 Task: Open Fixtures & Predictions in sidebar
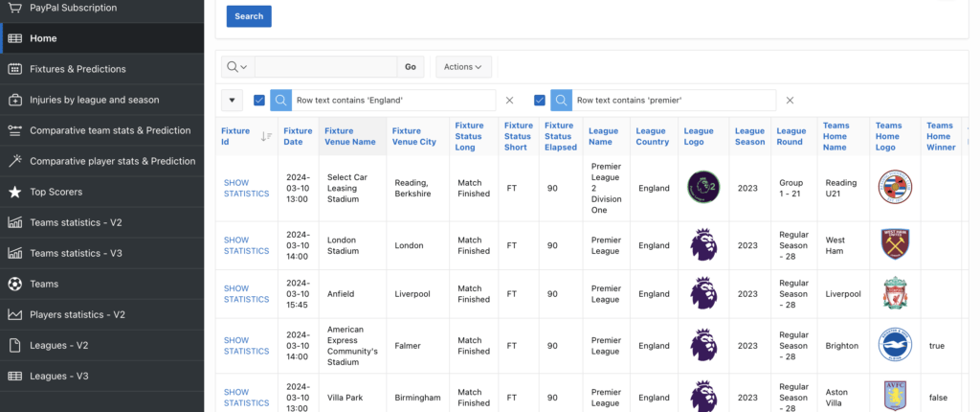[78, 69]
